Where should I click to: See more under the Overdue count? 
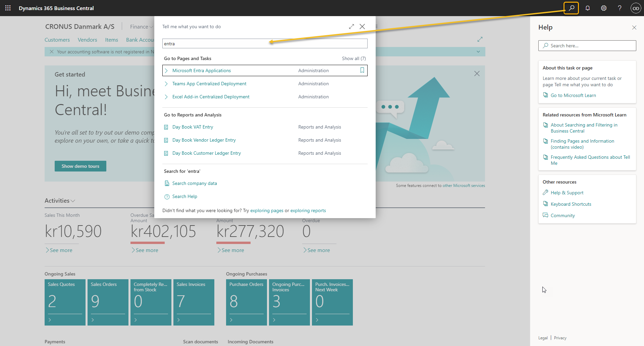pos(317,250)
